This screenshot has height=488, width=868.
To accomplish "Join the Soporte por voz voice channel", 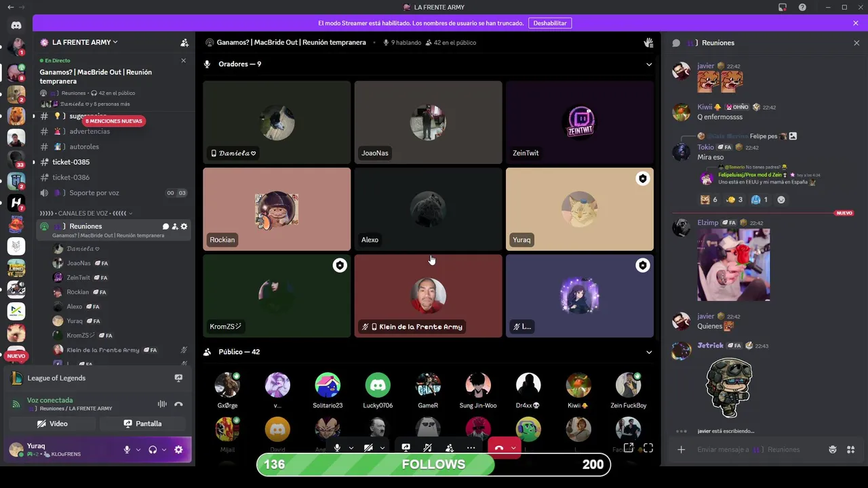I will pos(113,192).
